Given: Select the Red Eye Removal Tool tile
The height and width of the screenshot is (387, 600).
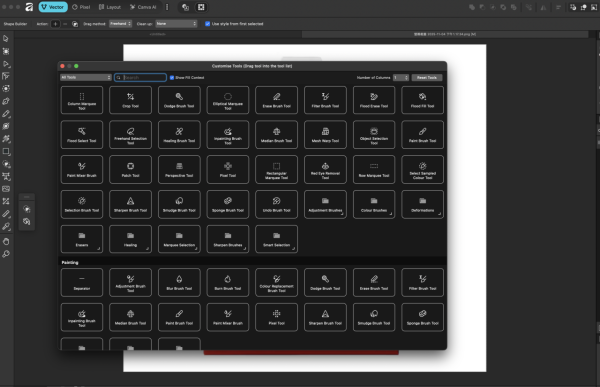Looking at the screenshot, I should coord(325,170).
